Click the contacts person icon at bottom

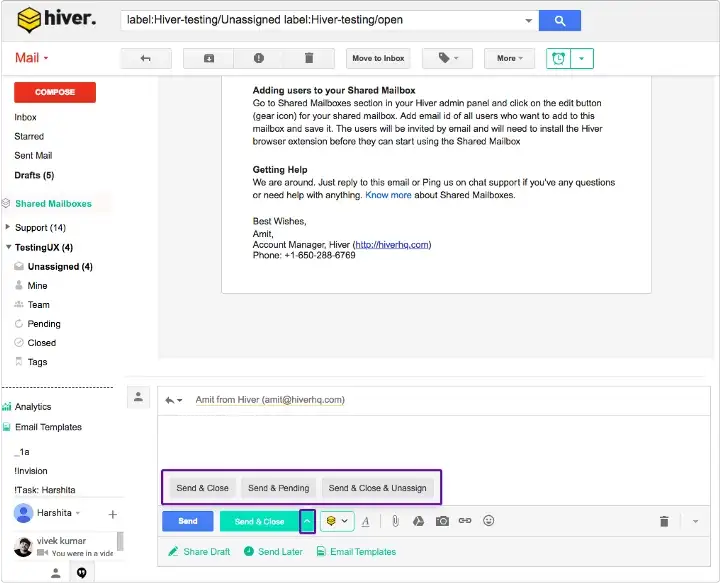(x=56, y=573)
